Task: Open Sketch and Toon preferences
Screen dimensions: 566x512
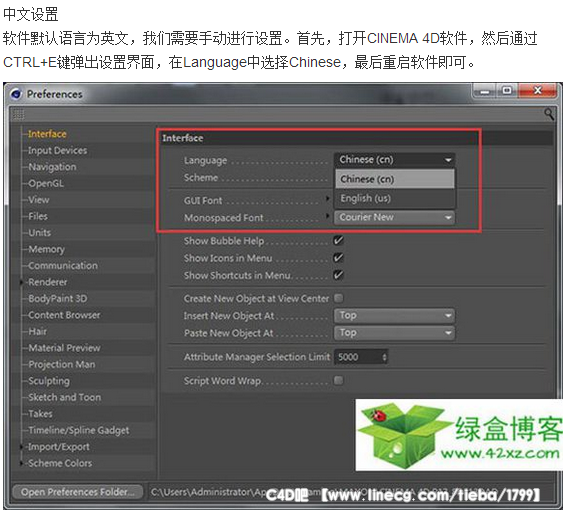Action: [x=65, y=397]
